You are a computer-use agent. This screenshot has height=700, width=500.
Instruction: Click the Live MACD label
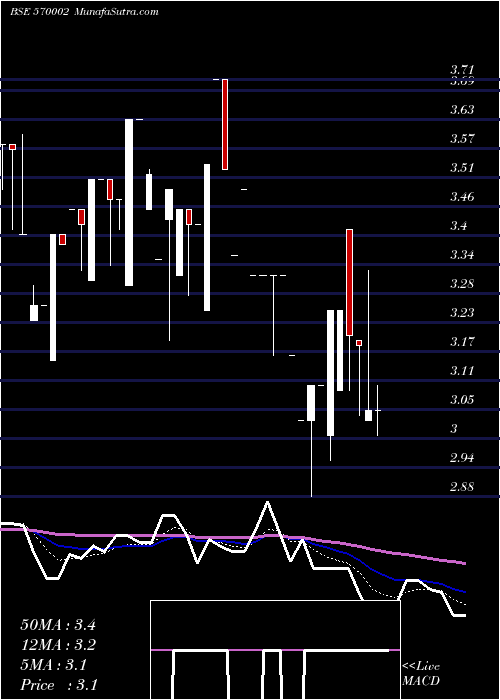click(421, 673)
